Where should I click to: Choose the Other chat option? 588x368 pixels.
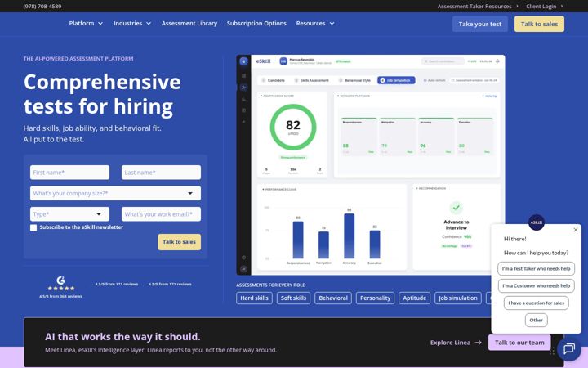537,321
